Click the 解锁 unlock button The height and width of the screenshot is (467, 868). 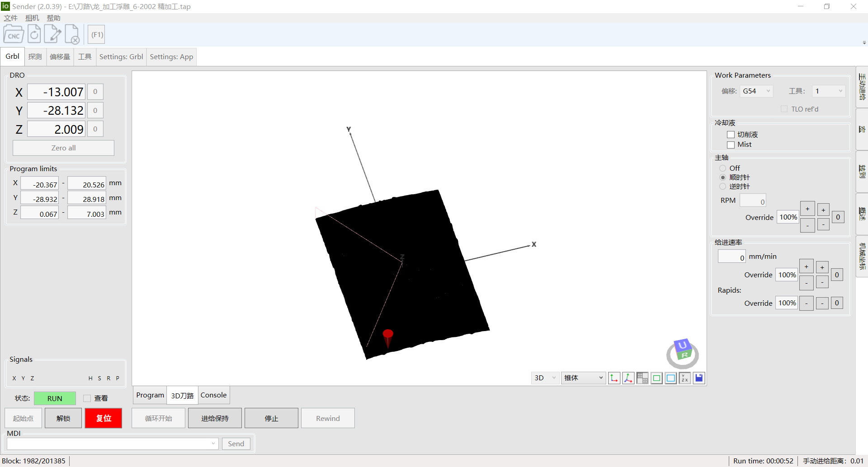[x=63, y=418]
